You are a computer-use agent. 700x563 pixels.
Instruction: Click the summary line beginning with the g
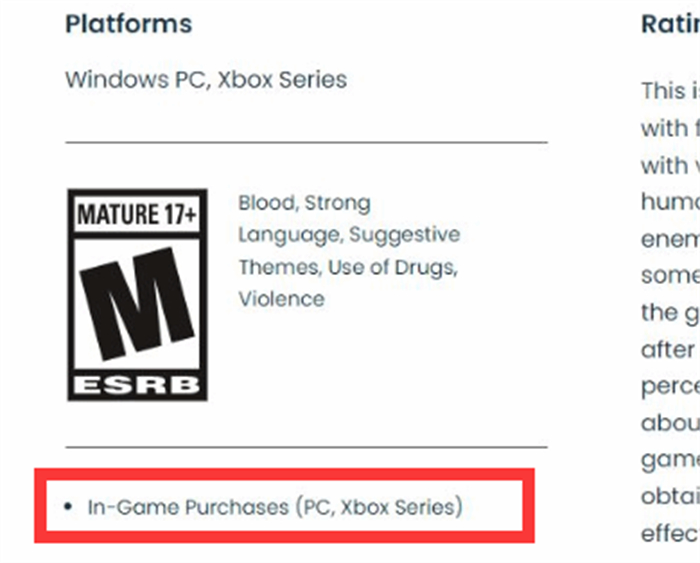click(671, 313)
